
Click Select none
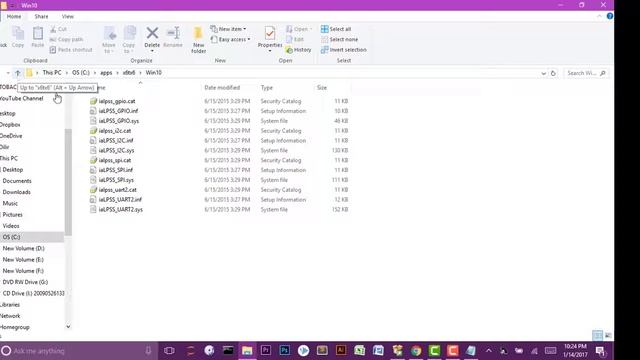click(x=339, y=40)
